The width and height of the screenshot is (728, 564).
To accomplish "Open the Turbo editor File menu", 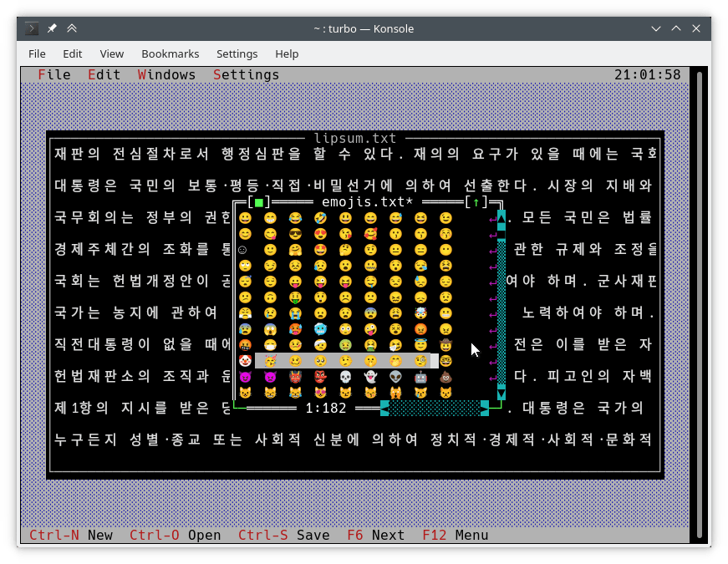I will pos(54,75).
